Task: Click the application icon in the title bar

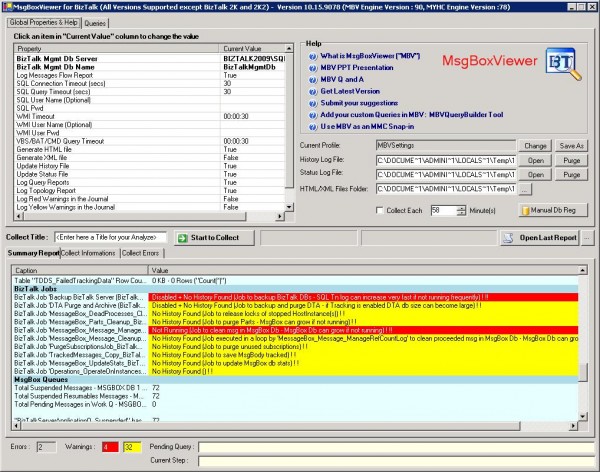Action: point(7,7)
